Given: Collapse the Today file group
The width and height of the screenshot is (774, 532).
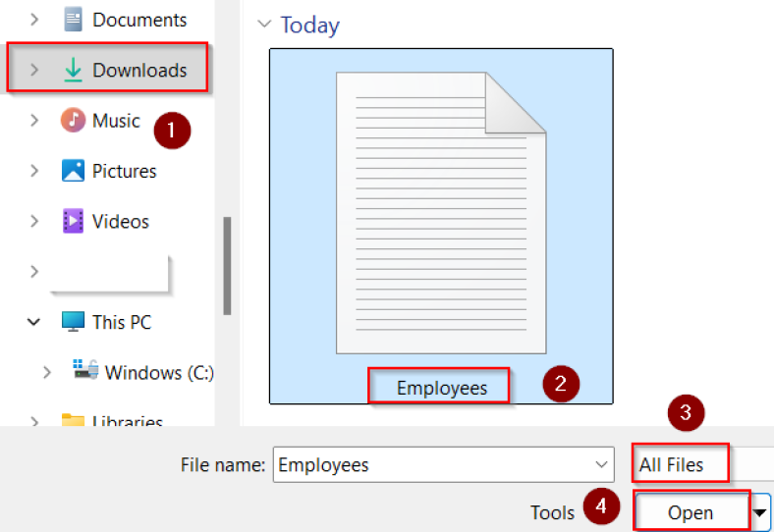Looking at the screenshot, I should pyautogui.click(x=262, y=25).
